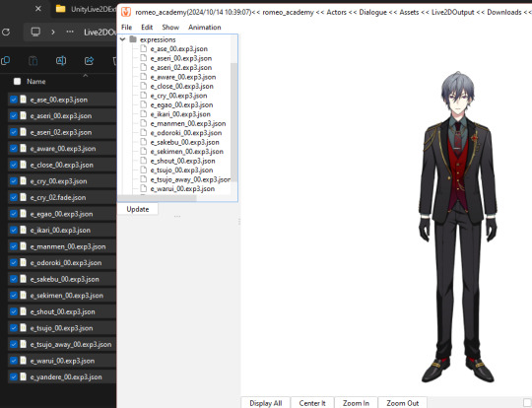Viewport: 532px width, 408px height.
Task: Uncheck e_yandere_00.exp3.json in File Explorer
Action: click(x=14, y=376)
